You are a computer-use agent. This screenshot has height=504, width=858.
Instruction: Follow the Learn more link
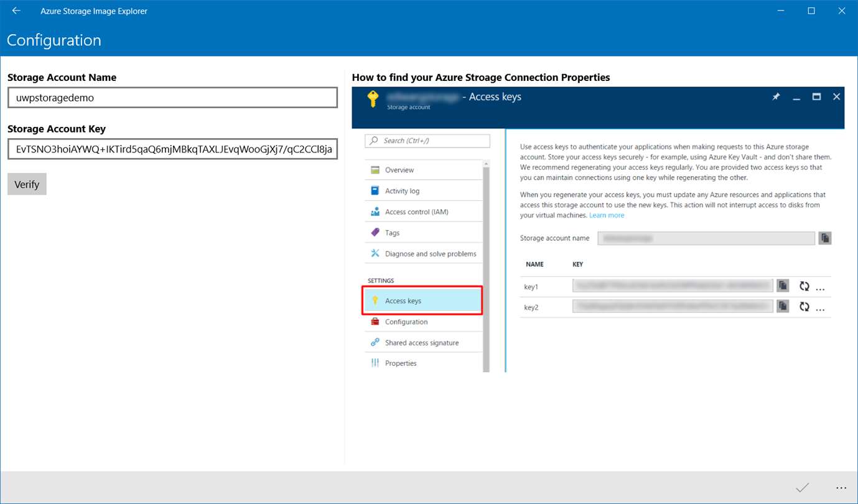coord(607,215)
